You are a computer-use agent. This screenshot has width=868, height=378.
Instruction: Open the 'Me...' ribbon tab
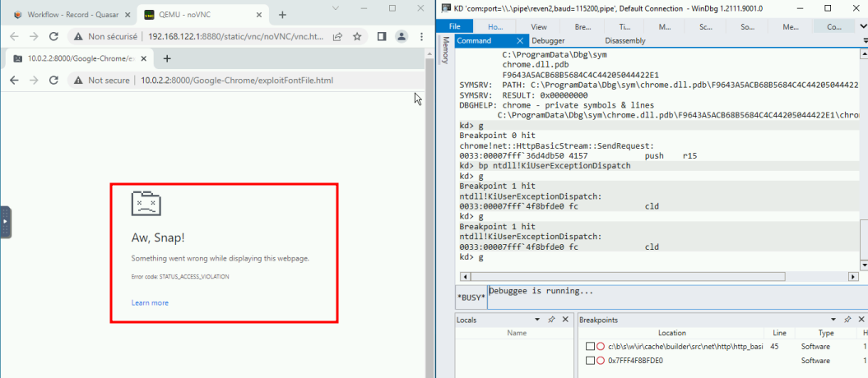[791, 26]
